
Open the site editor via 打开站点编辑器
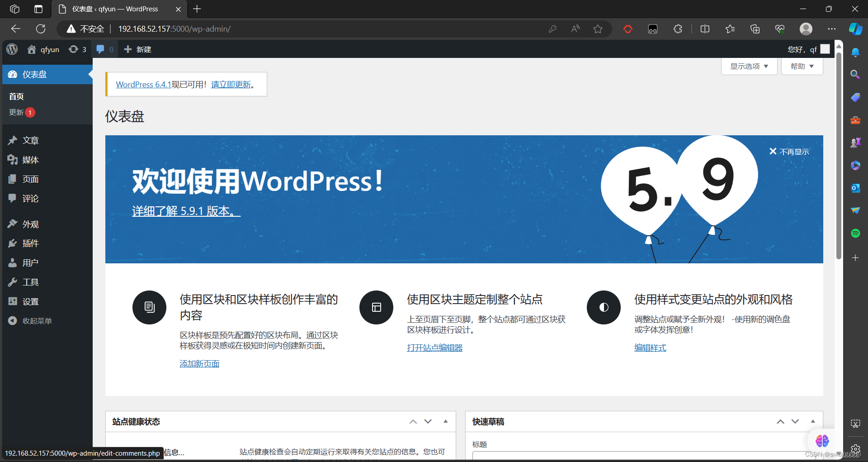coord(434,347)
